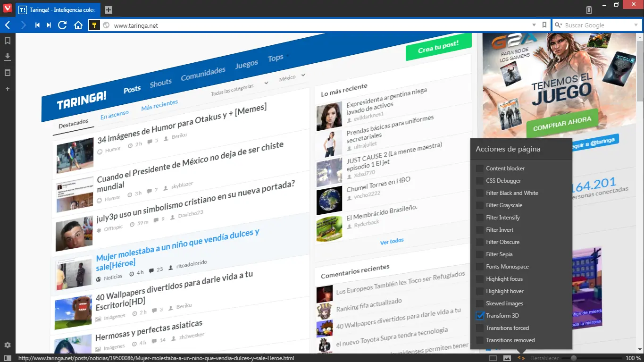Enable the Transitions removed checkbox
Image resolution: width=644 pixels, height=362 pixels.
(x=480, y=340)
